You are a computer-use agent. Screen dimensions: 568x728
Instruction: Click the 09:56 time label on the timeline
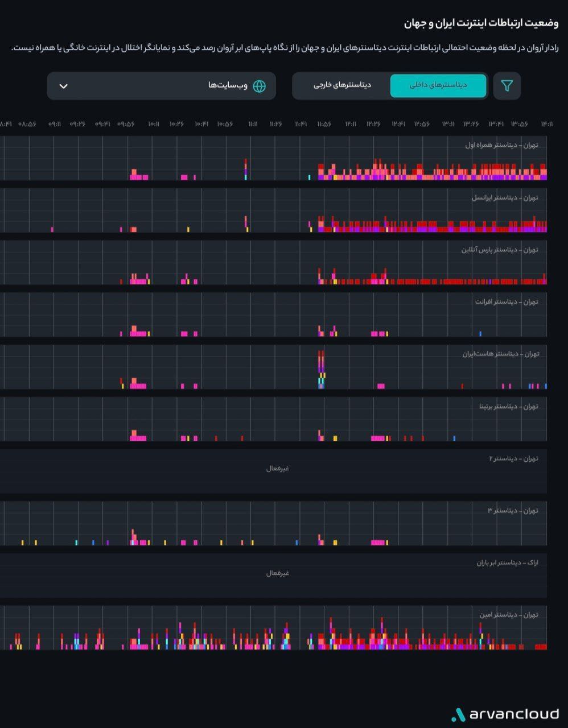126,124
